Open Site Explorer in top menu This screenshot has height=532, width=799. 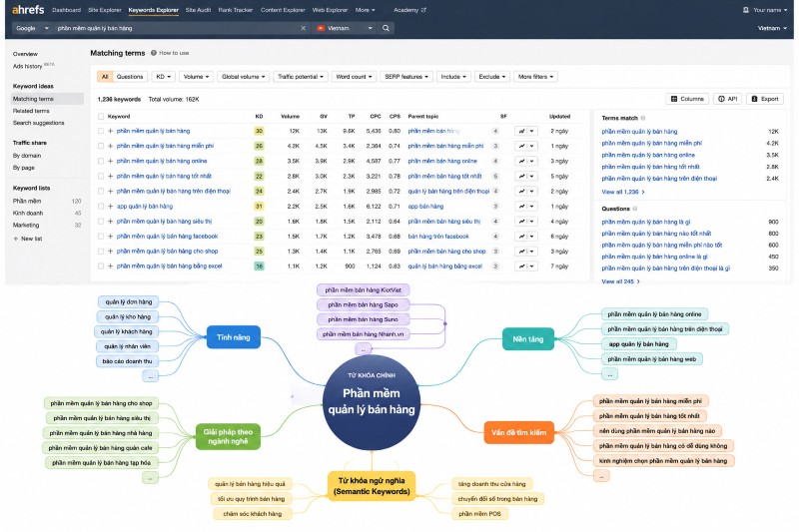(105, 10)
